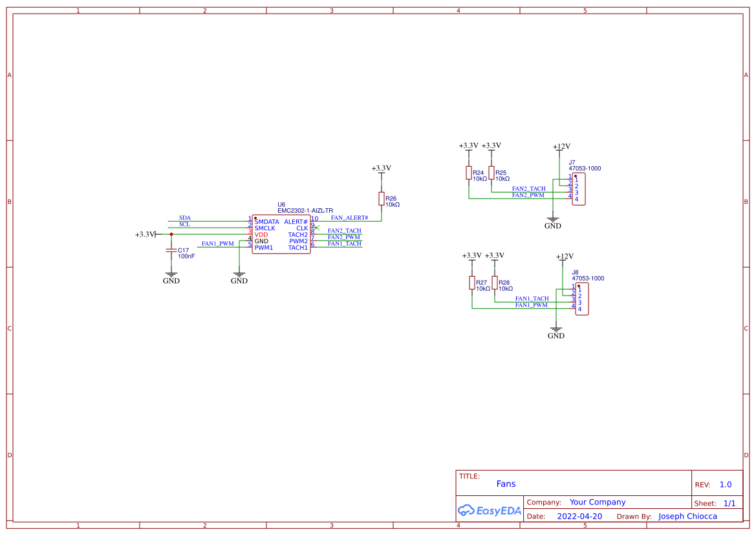Select resistor R26 pull-up symbol

(381, 198)
